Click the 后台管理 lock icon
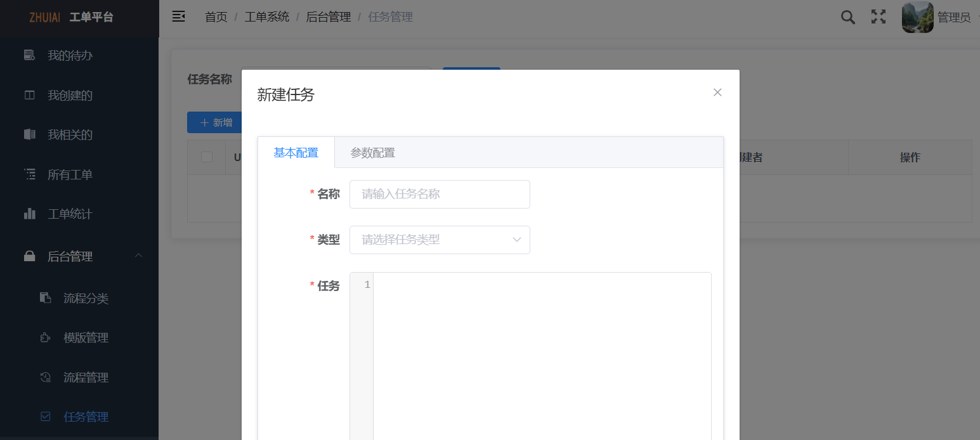 click(29, 256)
